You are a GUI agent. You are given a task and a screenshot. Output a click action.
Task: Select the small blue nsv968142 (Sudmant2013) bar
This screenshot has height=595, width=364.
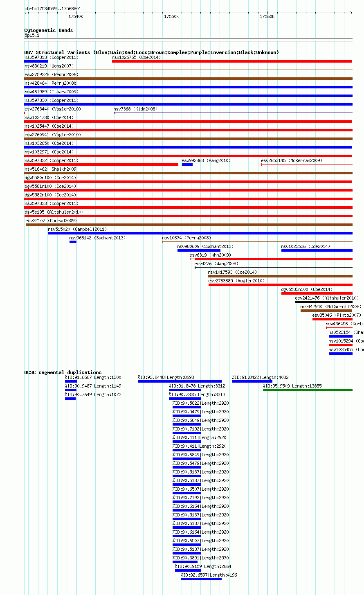tap(73, 242)
